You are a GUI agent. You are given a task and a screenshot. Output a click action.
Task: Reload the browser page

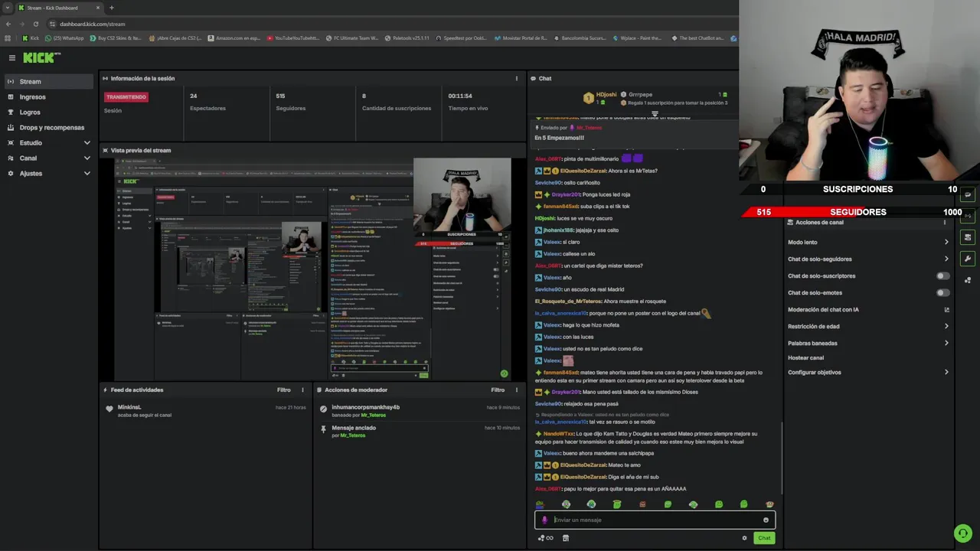tap(35, 24)
